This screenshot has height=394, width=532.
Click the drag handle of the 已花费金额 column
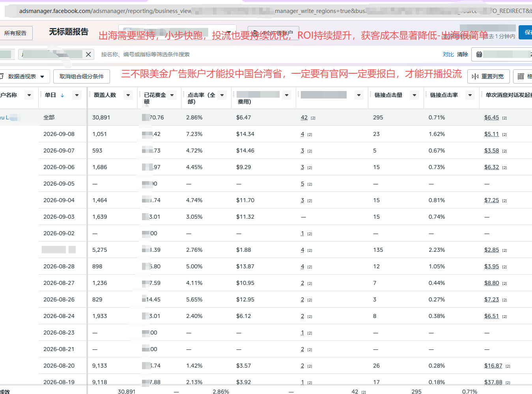[140, 95]
